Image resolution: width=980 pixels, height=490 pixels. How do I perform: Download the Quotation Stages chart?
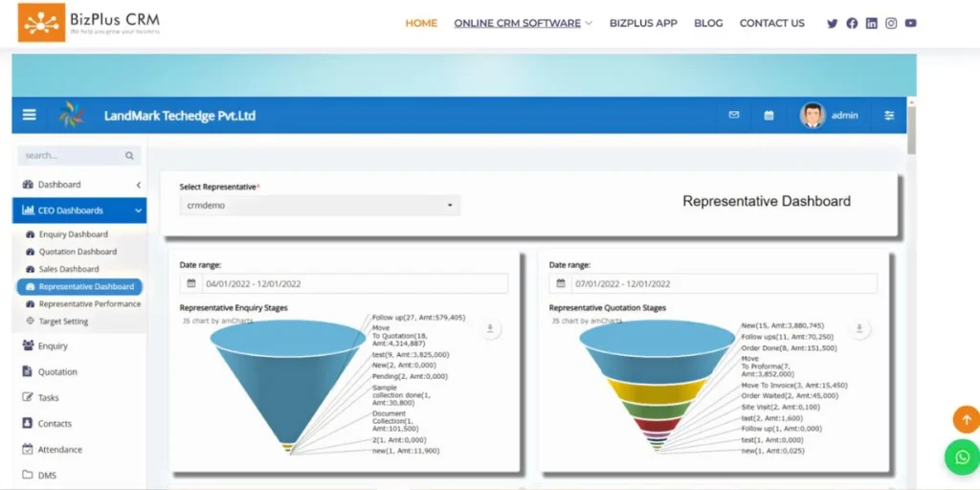click(859, 329)
